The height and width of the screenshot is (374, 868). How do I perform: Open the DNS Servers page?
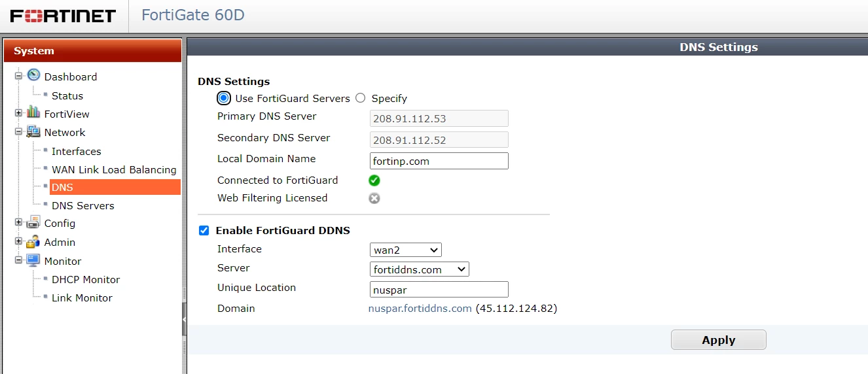(83, 205)
